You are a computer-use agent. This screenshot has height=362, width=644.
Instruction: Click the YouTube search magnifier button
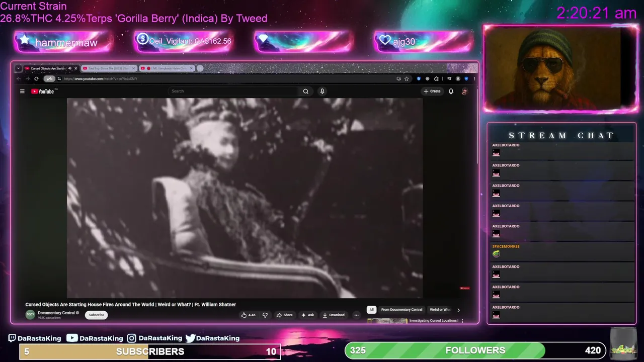click(305, 91)
